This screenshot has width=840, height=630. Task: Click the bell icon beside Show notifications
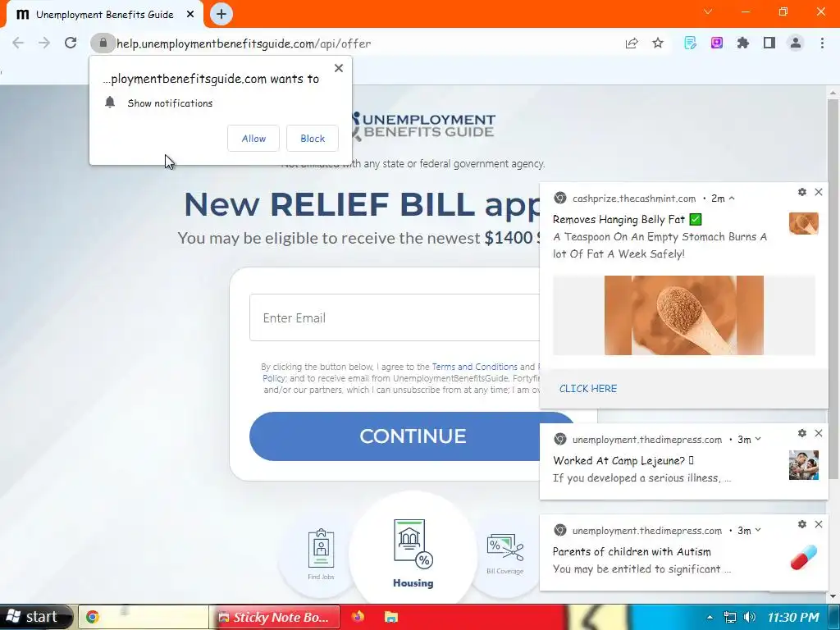click(x=110, y=103)
